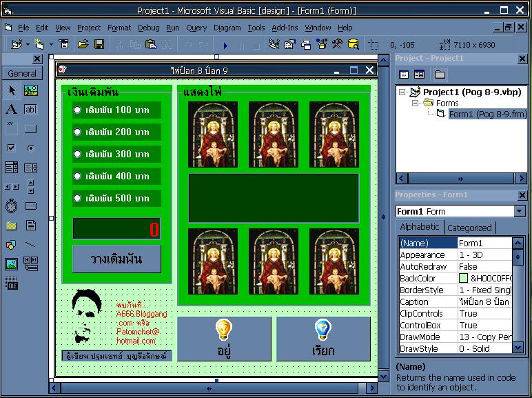Switch to the Alphabetic properties tab

pos(420,227)
